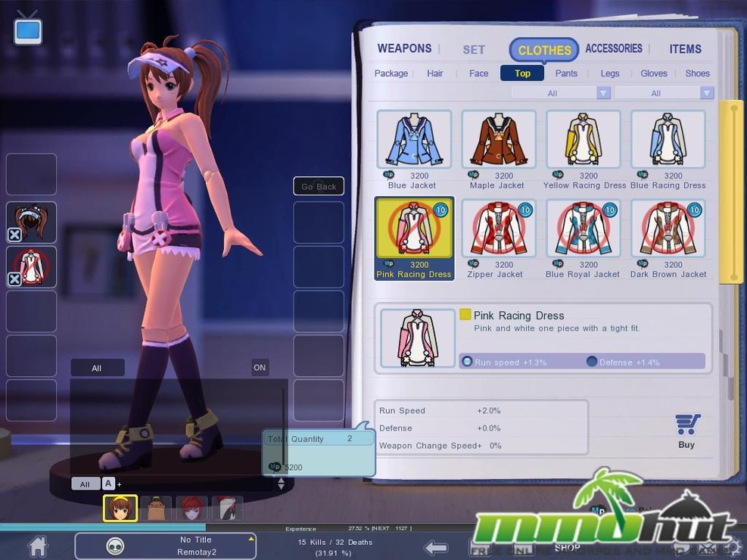Viewport: 747px width, 560px height.
Task: Click the back arrow in the bottom bar
Action: tap(435, 547)
